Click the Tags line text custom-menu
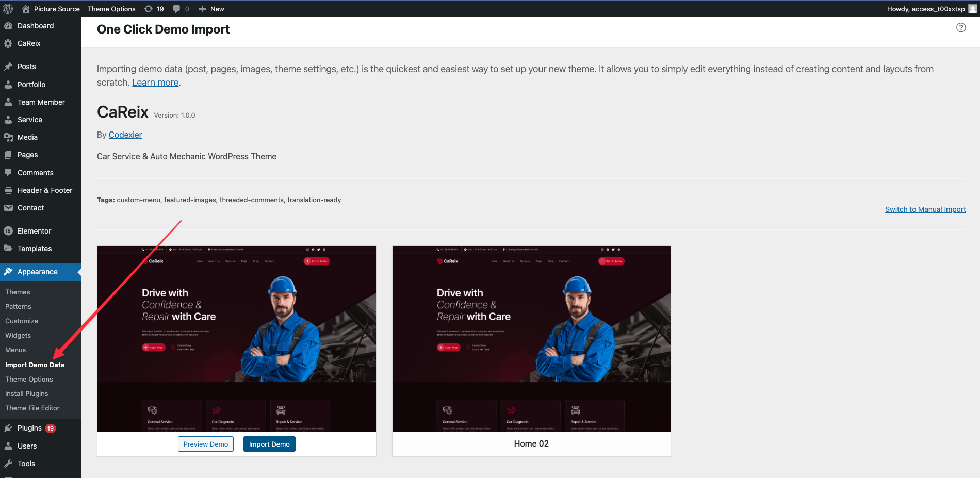The height and width of the screenshot is (478, 980). pos(139,200)
